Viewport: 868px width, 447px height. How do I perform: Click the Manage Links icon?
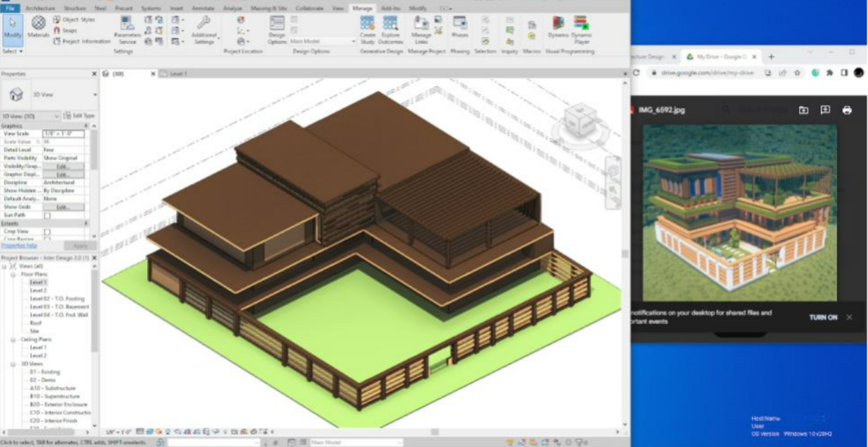(421, 29)
